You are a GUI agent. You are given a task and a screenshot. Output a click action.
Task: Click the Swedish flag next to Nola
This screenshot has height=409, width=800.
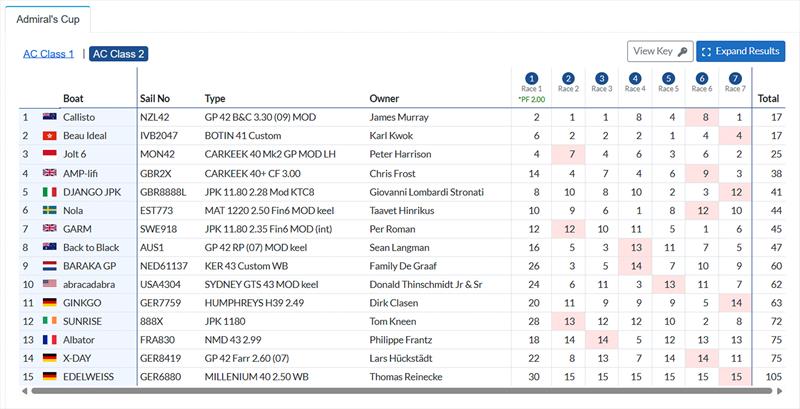click(x=49, y=210)
